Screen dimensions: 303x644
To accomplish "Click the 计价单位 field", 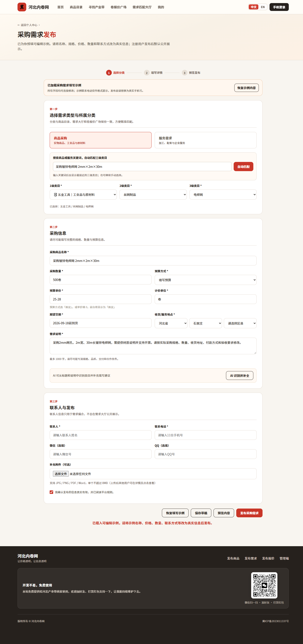I will point(205,299).
